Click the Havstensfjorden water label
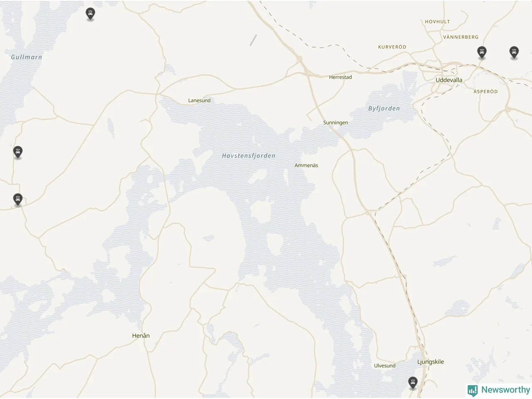The height and width of the screenshot is (399, 532). coord(249,156)
